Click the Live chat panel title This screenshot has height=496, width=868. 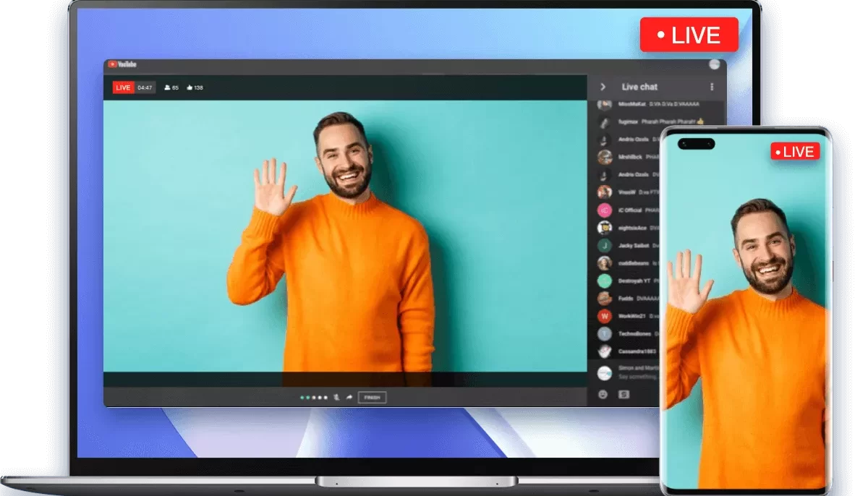point(639,87)
